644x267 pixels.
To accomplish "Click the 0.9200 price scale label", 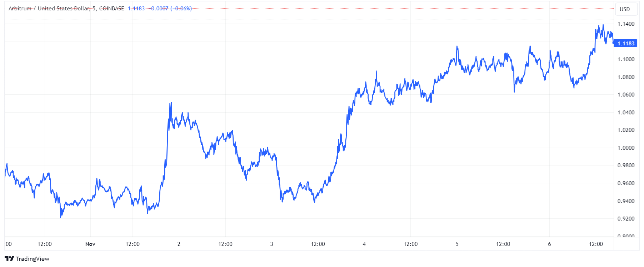I will pyautogui.click(x=626, y=219).
